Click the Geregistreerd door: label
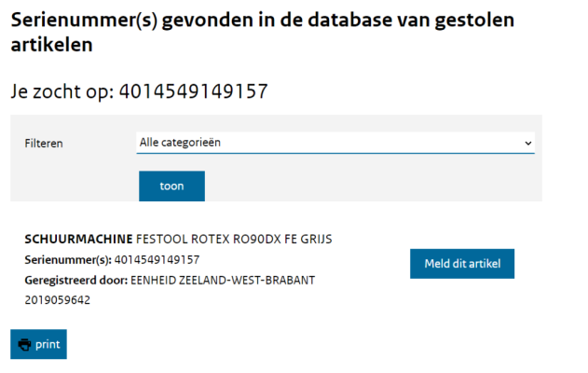588x373 pixels. tap(76, 281)
